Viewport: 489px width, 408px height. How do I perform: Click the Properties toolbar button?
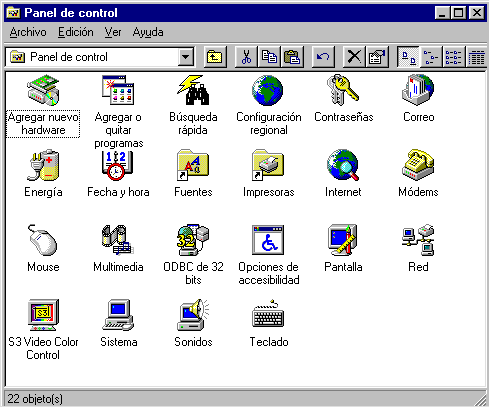click(377, 57)
